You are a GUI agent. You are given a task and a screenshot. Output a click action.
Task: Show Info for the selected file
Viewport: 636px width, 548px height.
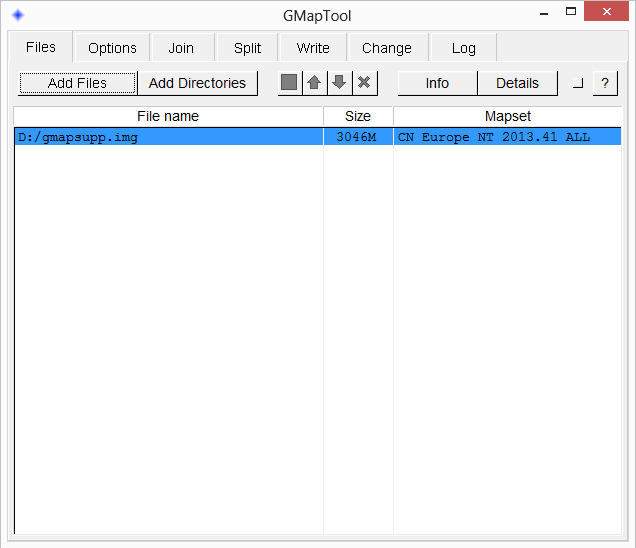(x=437, y=83)
